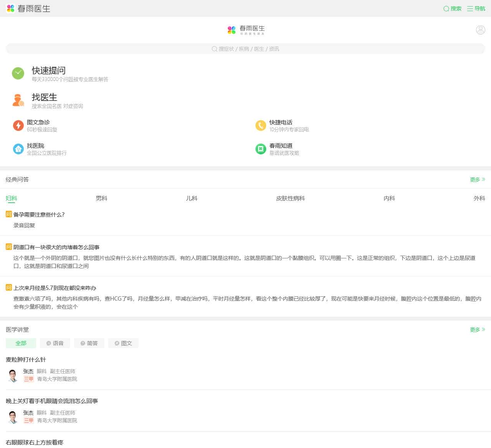Click 张杰 avatar under 晚上关灯看手机 article
This screenshot has width=491, height=448.
(13, 417)
